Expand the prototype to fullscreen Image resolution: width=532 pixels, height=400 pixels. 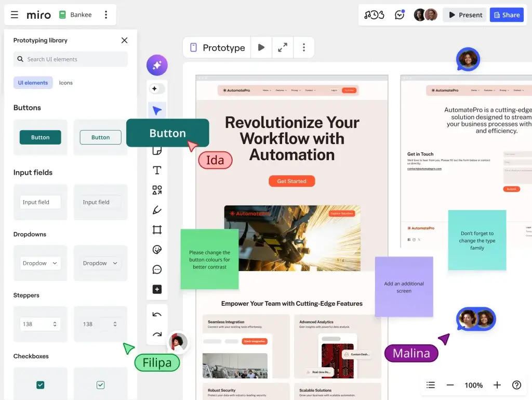coord(283,47)
